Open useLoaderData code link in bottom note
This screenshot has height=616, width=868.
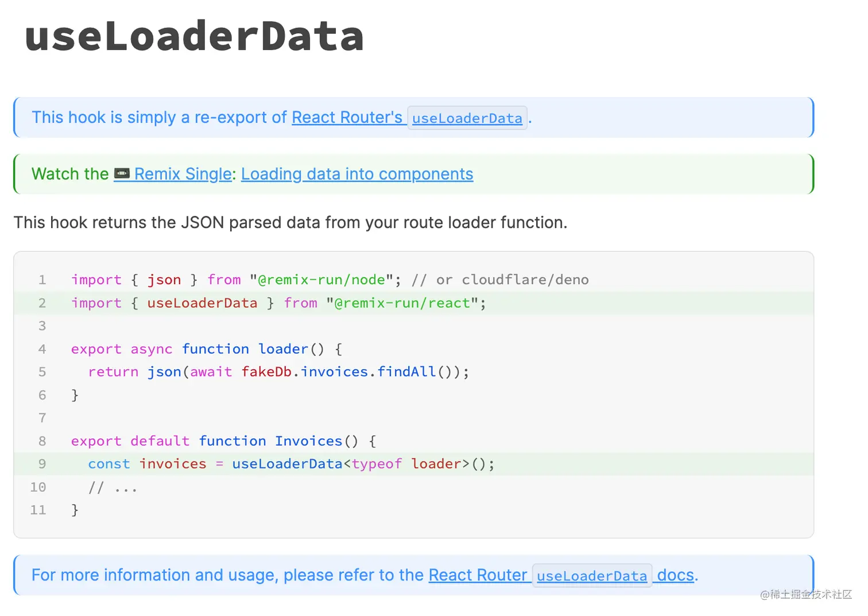coord(592,576)
